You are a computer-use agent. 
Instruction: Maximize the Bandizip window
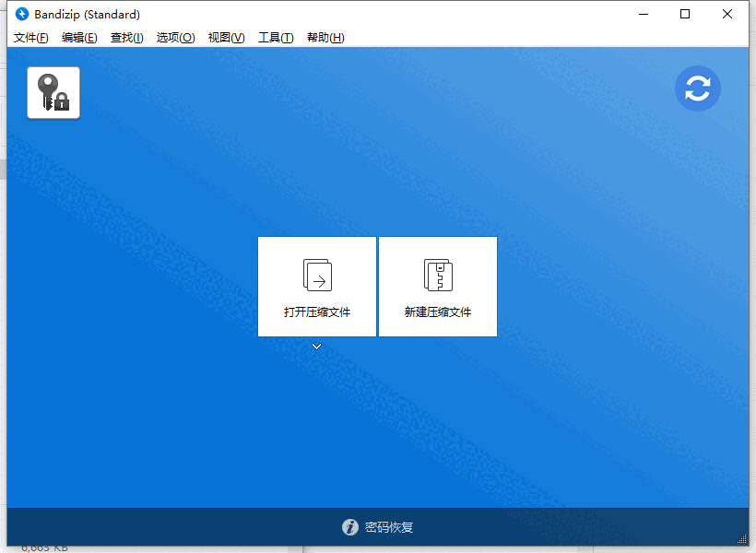pyautogui.click(x=684, y=14)
